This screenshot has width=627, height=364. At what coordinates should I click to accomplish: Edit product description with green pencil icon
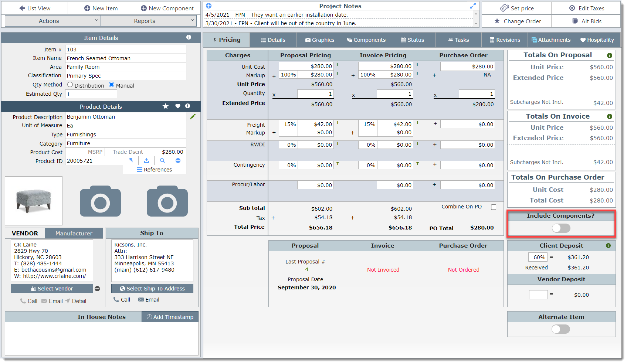tap(193, 116)
